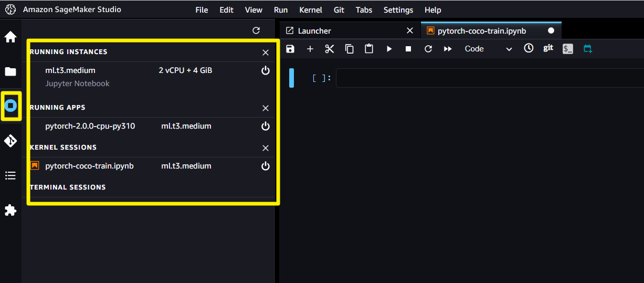
Task: Restart the kernel
Action: pos(428,49)
